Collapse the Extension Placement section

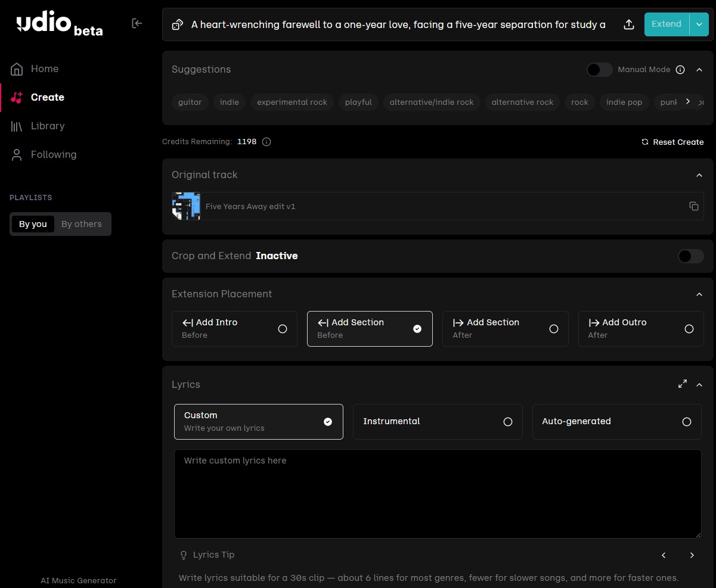point(699,294)
